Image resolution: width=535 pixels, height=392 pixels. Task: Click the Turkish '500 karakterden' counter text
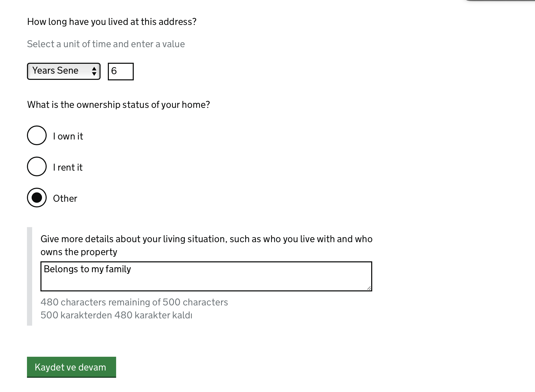click(x=116, y=315)
